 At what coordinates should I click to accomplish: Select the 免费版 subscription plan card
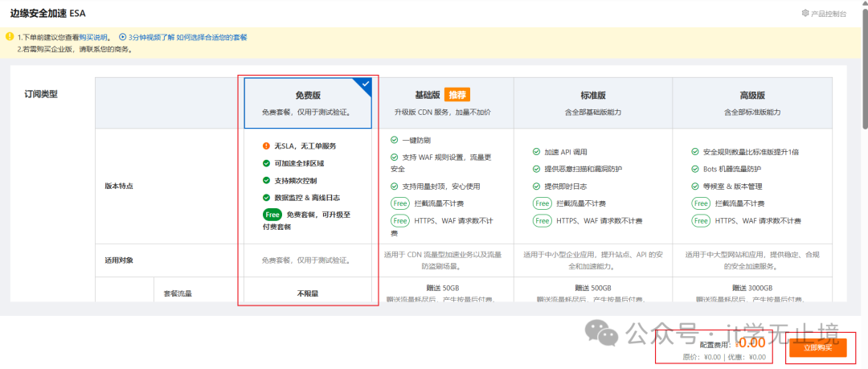click(308, 103)
